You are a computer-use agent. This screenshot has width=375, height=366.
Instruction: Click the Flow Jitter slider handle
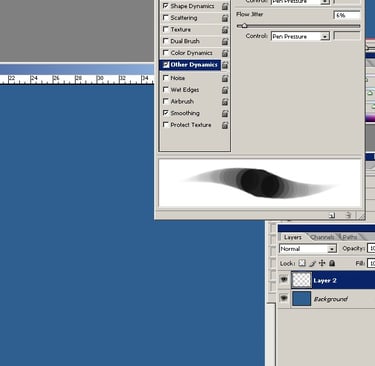click(x=244, y=26)
